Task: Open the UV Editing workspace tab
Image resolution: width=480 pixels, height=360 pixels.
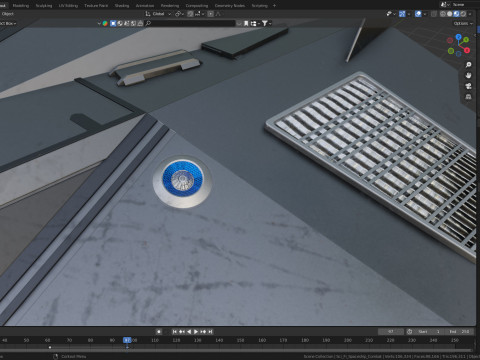Action: coord(68,6)
